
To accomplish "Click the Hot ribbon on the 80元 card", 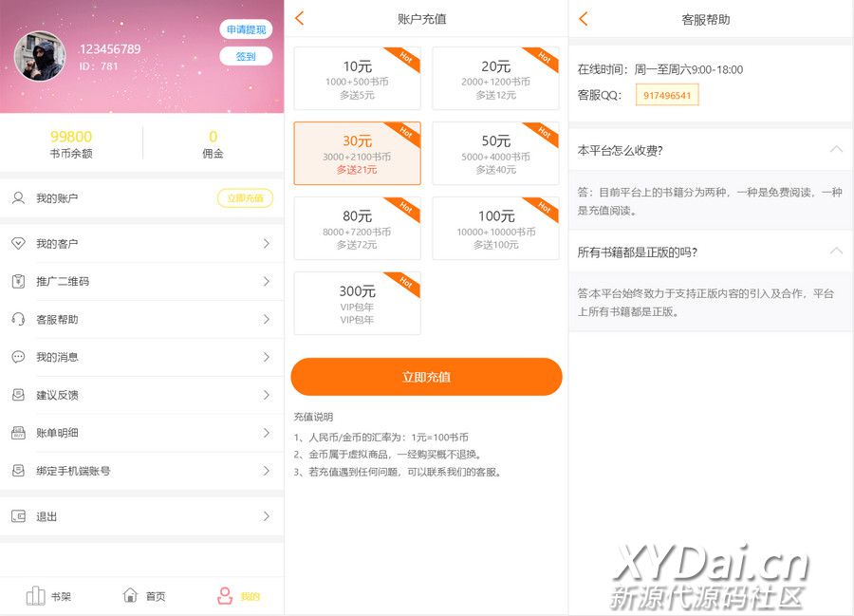I will click(x=405, y=208).
